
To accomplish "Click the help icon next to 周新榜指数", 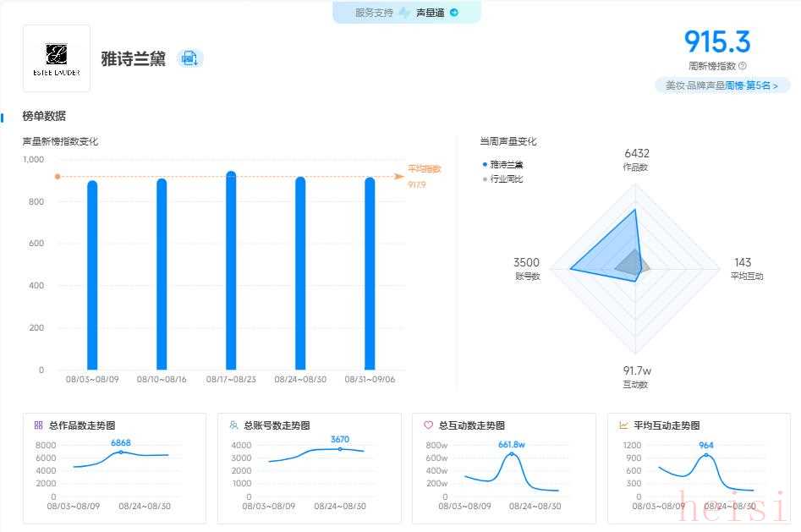I will [743, 65].
